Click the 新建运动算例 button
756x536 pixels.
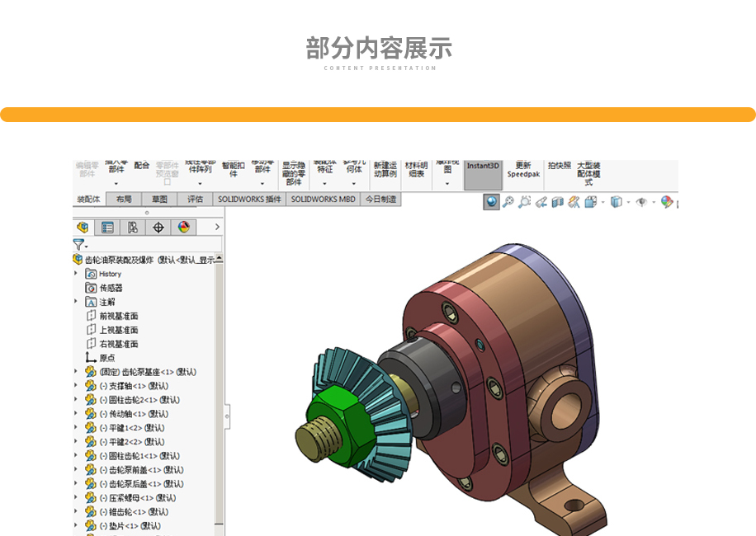tap(385, 170)
